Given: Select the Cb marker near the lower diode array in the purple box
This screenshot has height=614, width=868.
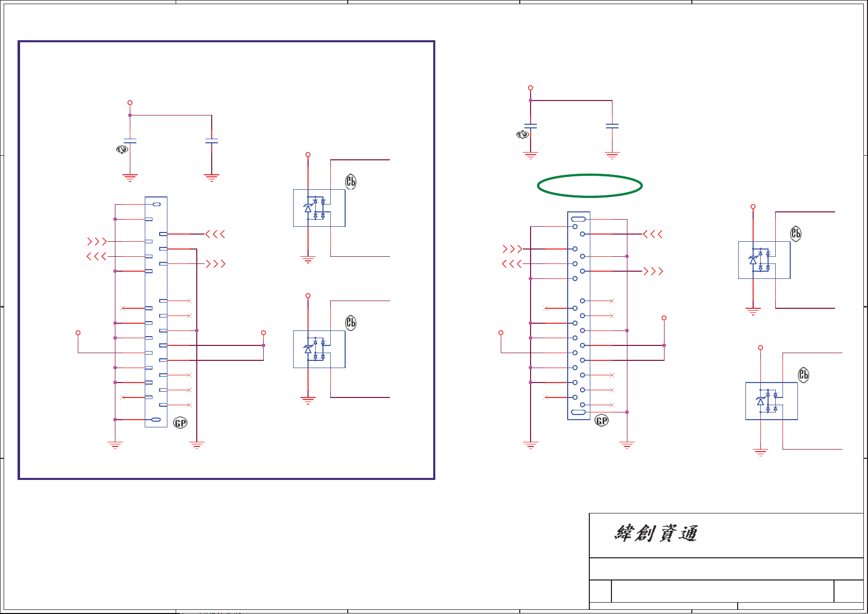Looking at the screenshot, I should click(351, 323).
